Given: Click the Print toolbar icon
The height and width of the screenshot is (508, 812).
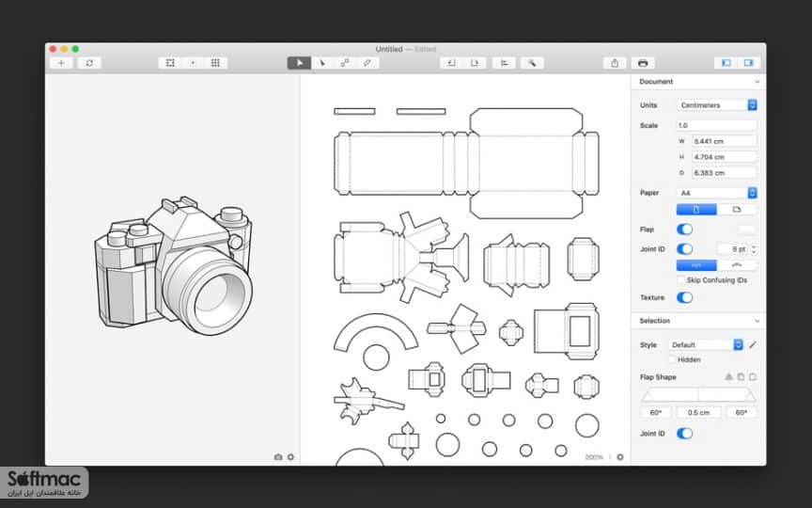Looking at the screenshot, I should (643, 63).
